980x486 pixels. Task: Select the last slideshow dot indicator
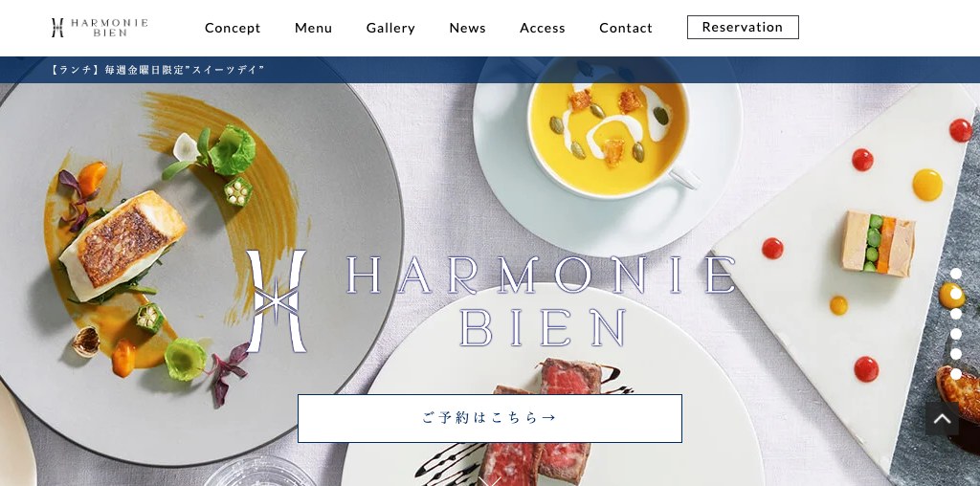pos(956,373)
